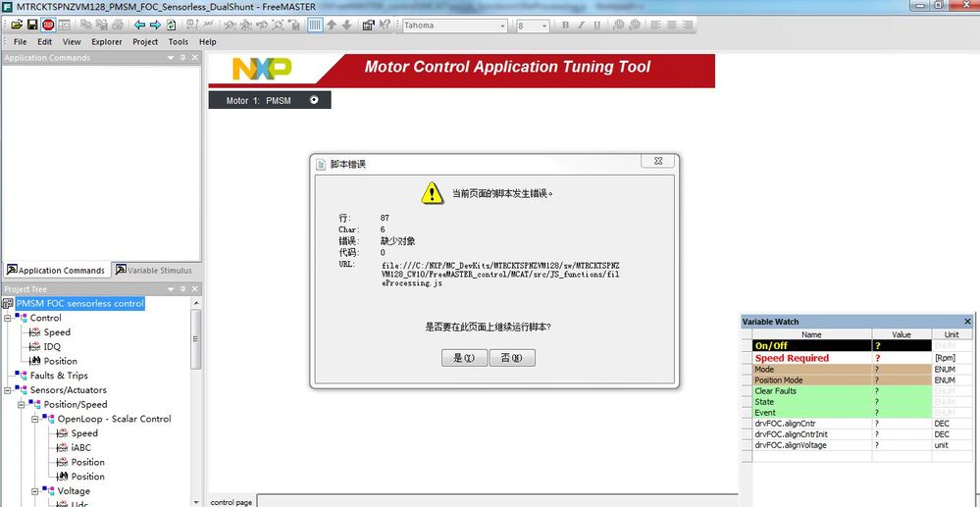Open the properties icon in toolbar
980x507 pixels.
click(369, 25)
